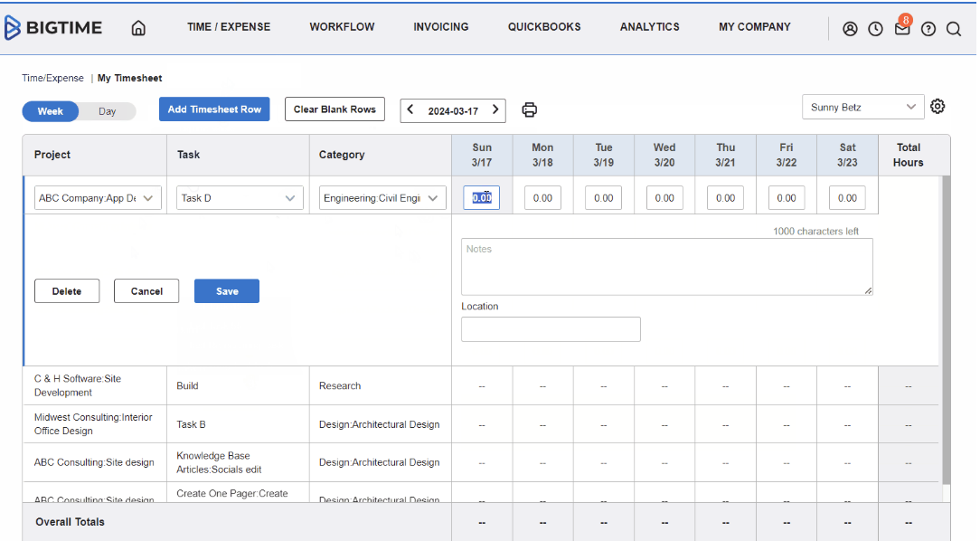The height and width of the screenshot is (541, 980).
Task: Switch to Day view
Action: point(107,111)
